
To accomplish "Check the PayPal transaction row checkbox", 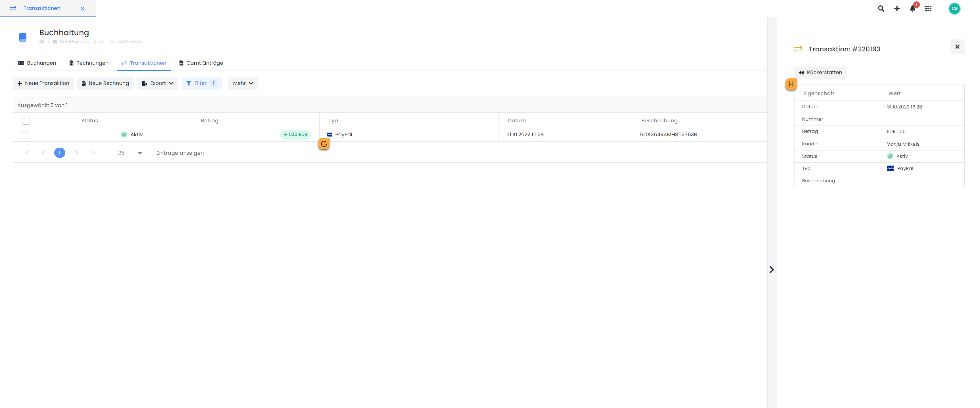I will pyautogui.click(x=25, y=135).
